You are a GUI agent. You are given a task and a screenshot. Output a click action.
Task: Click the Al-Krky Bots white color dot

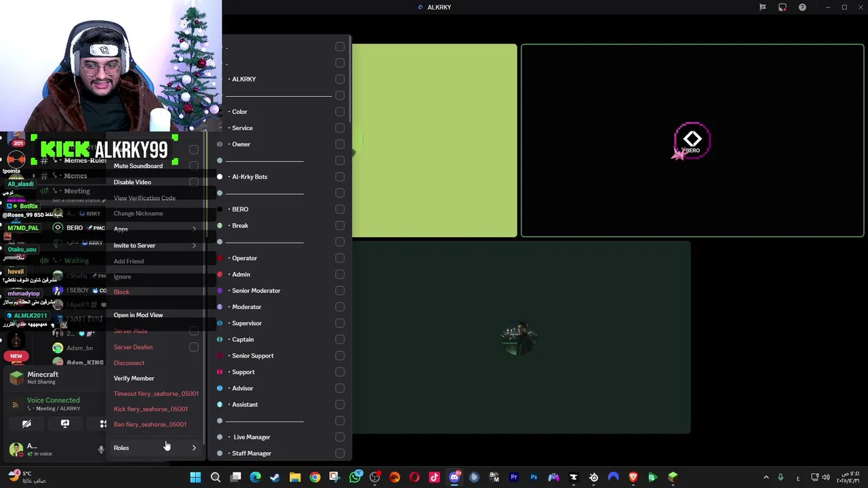220,177
